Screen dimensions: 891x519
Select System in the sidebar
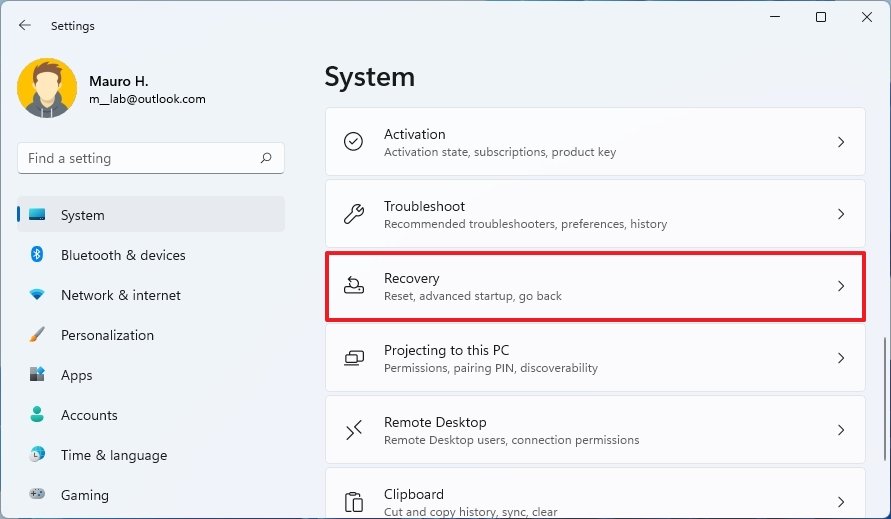(x=151, y=214)
